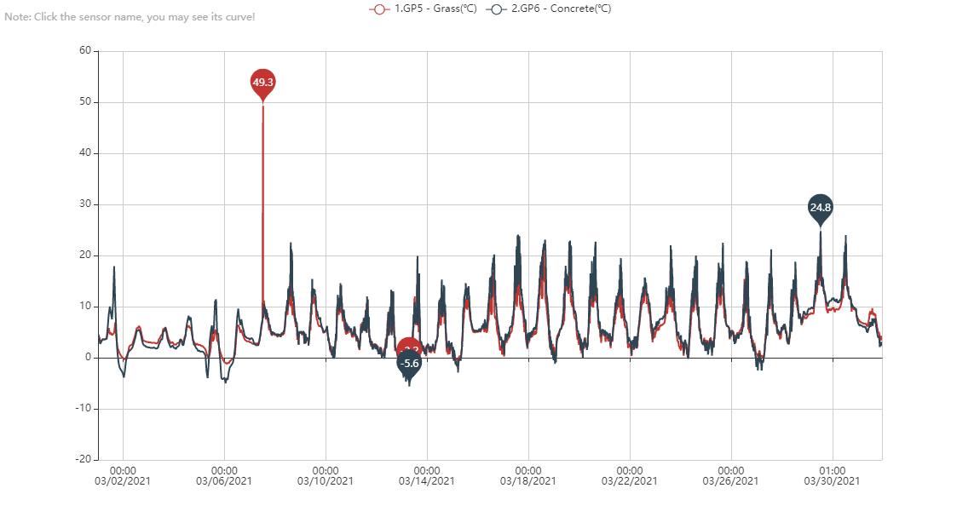Click the dark GP6 Concrete legend circle icon
The height and width of the screenshot is (511, 980).
pos(495,9)
